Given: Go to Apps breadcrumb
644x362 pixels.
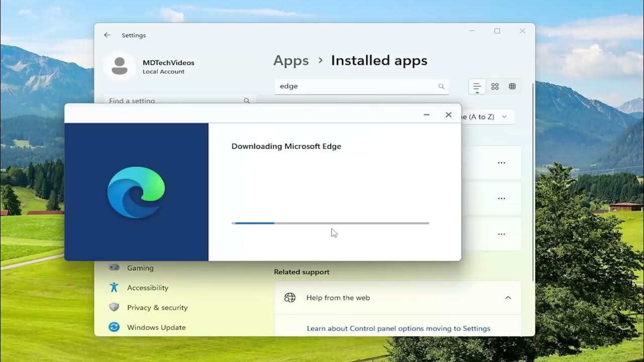Looking at the screenshot, I should tap(291, 61).
